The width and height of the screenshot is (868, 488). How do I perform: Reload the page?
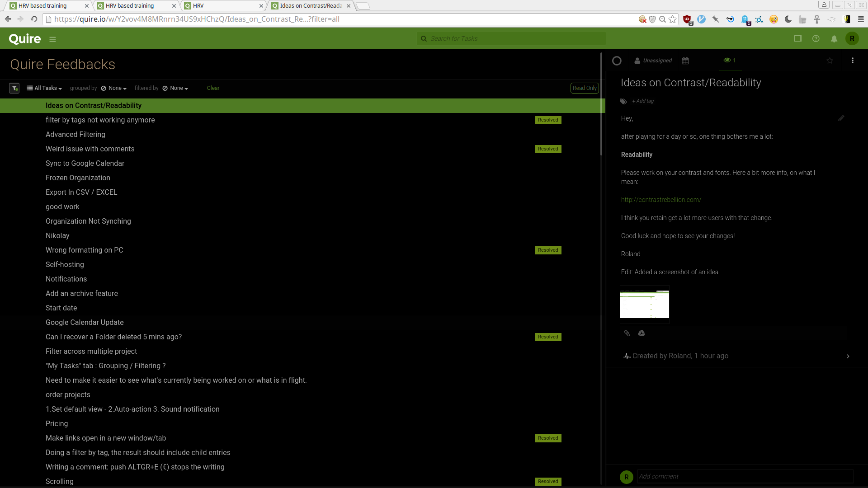[x=34, y=19]
